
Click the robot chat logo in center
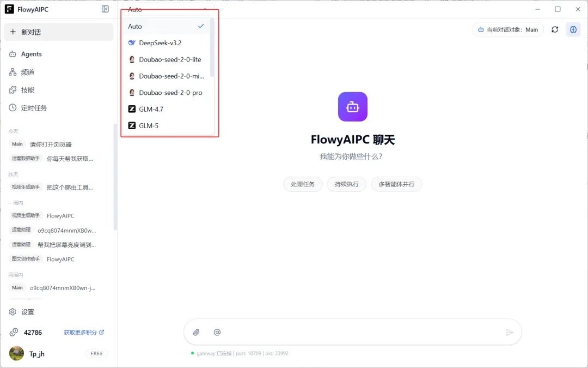tap(352, 107)
